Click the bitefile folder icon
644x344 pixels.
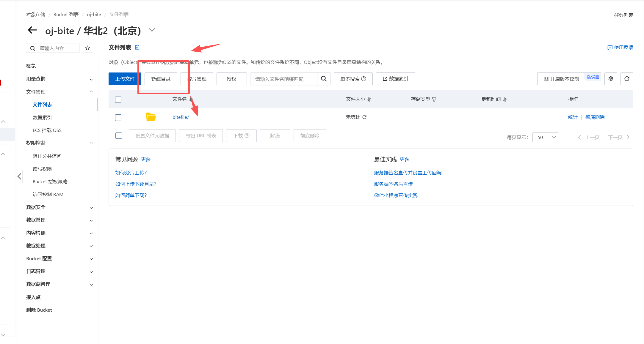(x=151, y=117)
